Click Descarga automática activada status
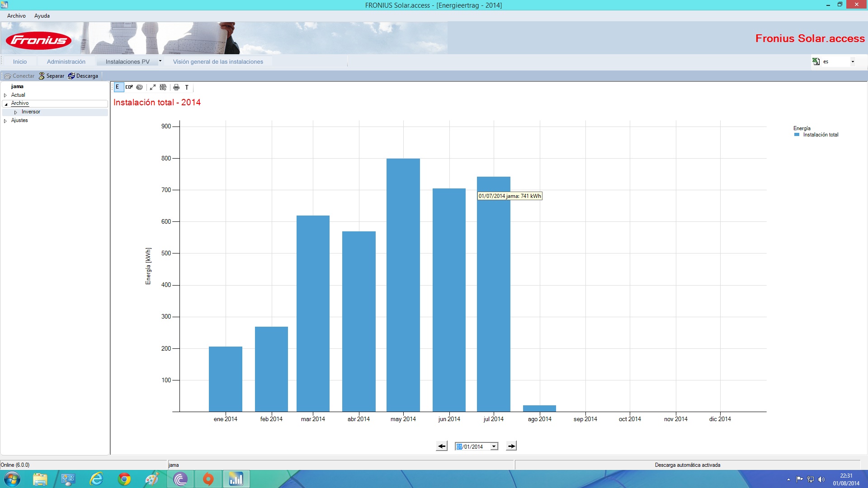 click(688, 465)
